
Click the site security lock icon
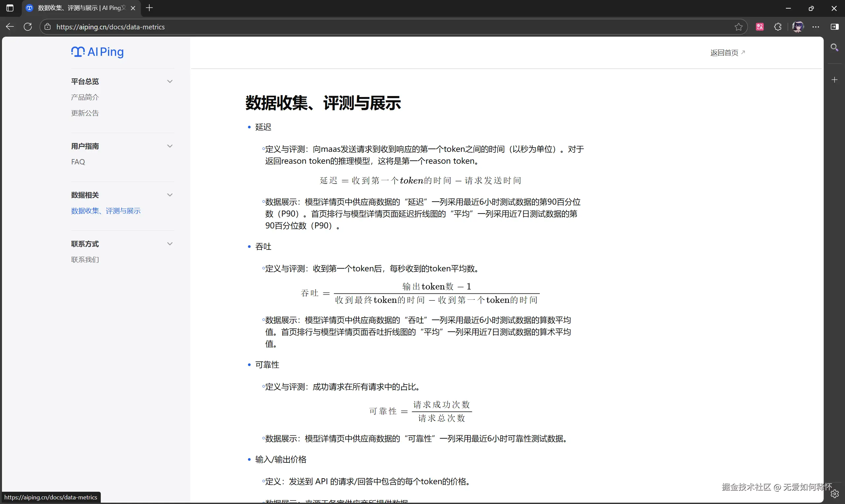(x=48, y=27)
